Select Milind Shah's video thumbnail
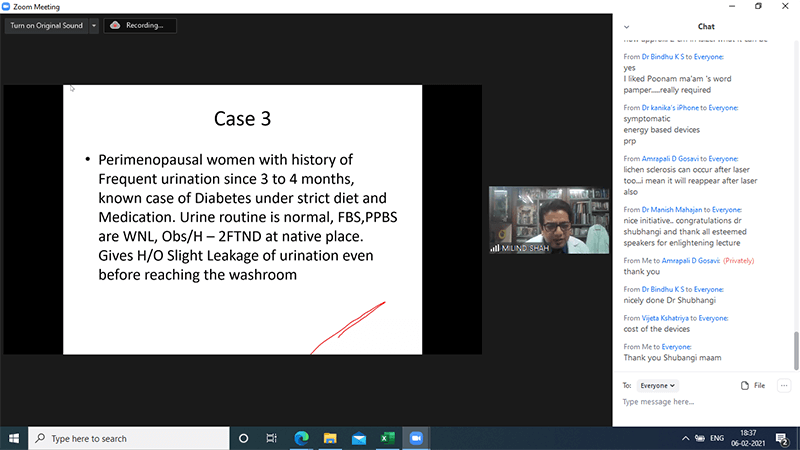The height and width of the screenshot is (450, 800). [548, 219]
